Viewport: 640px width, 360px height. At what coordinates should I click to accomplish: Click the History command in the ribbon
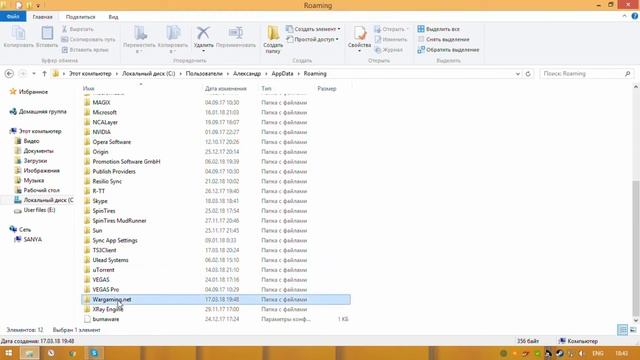coord(389,50)
